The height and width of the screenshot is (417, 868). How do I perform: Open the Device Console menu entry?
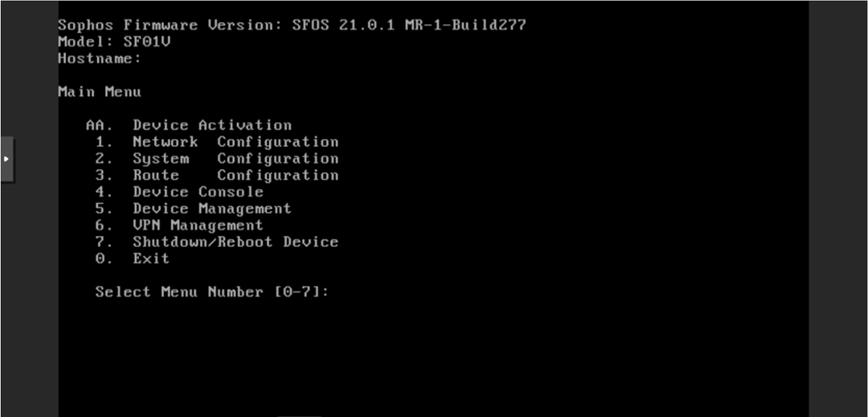198,192
